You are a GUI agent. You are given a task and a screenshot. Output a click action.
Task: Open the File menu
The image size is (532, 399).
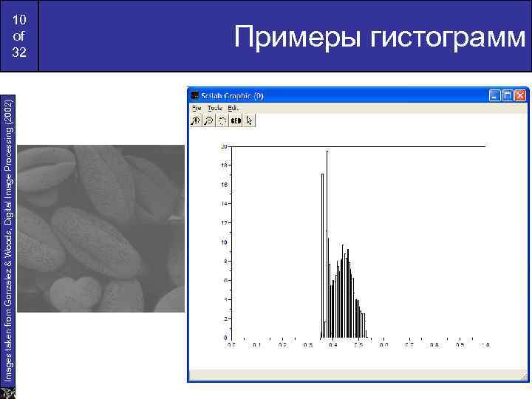(x=197, y=108)
